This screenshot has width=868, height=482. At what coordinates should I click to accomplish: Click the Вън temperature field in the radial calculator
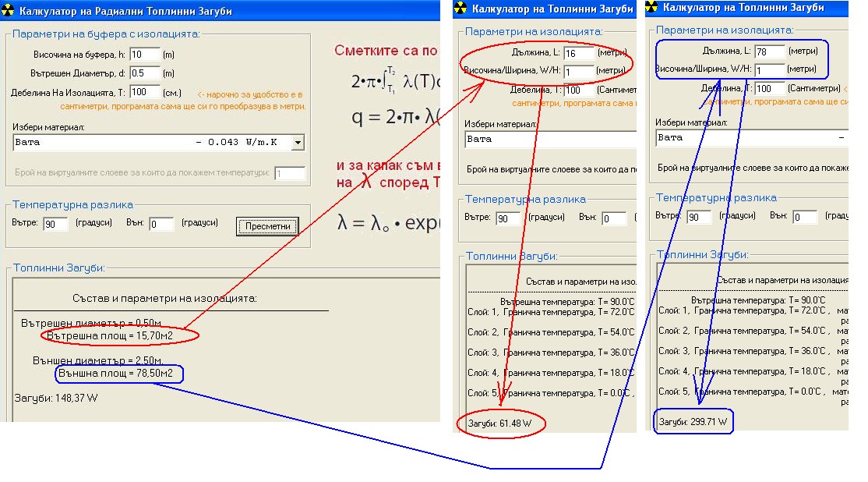click(x=162, y=225)
